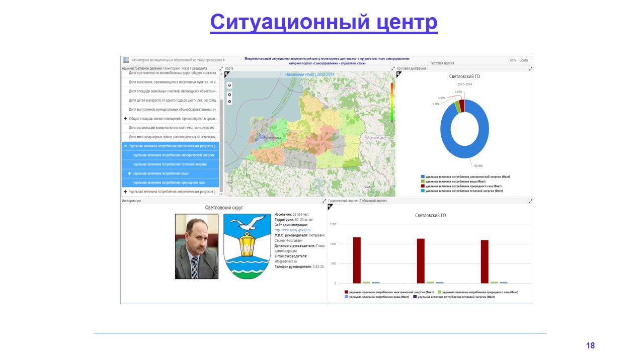
Task: Switch to Мониторинг Указа Президента tab
Action: (185, 68)
